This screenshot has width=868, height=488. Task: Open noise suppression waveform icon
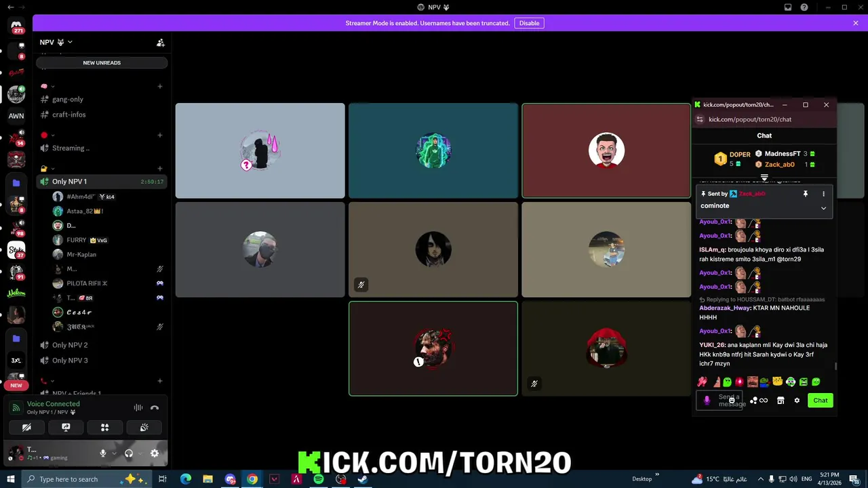[138, 407]
